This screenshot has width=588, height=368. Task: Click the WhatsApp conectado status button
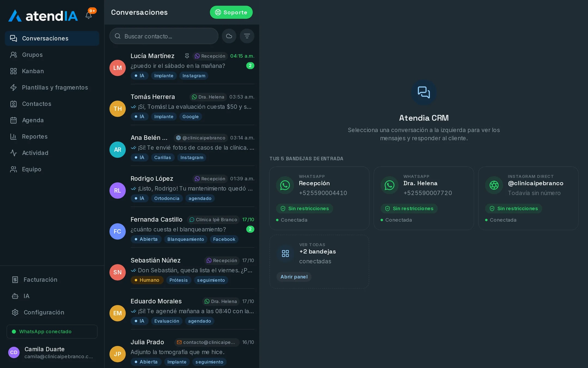coord(52,331)
